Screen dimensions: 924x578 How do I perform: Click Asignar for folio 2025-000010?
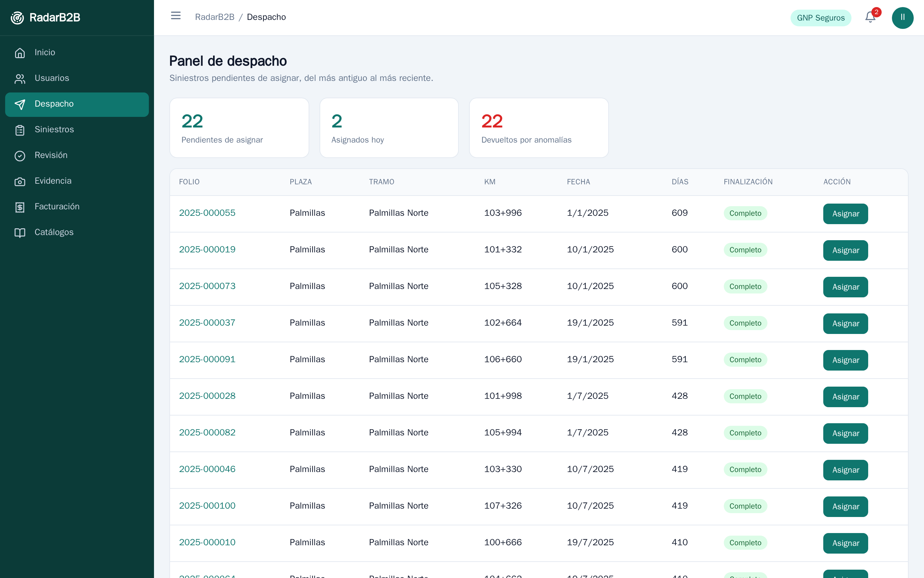tap(845, 543)
